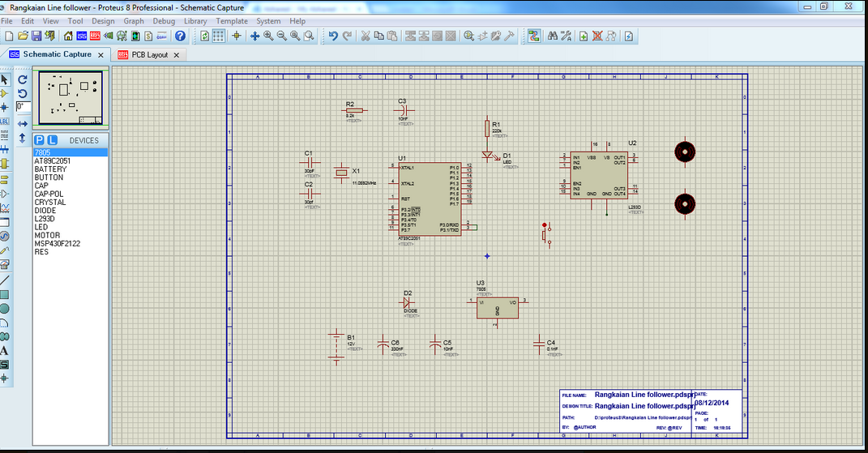This screenshot has height=453, width=868.
Task: Select BATTERY in the devices list
Action: click(71, 169)
